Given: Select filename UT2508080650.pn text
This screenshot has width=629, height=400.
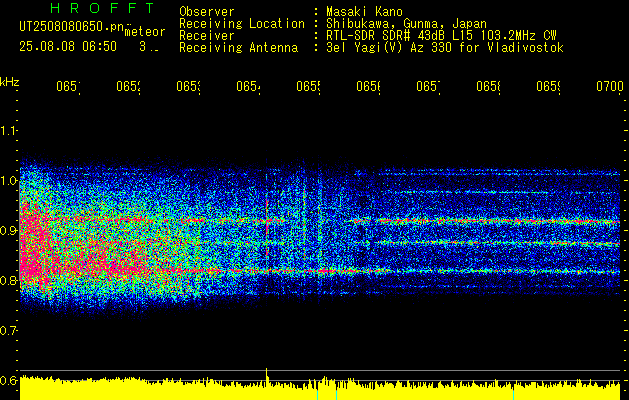Looking at the screenshot, I should (x=72, y=27).
